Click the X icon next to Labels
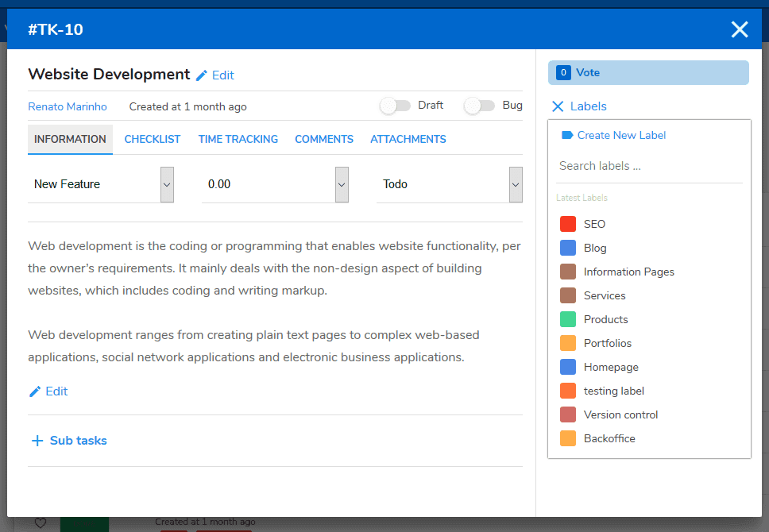769x532 pixels. coord(558,106)
